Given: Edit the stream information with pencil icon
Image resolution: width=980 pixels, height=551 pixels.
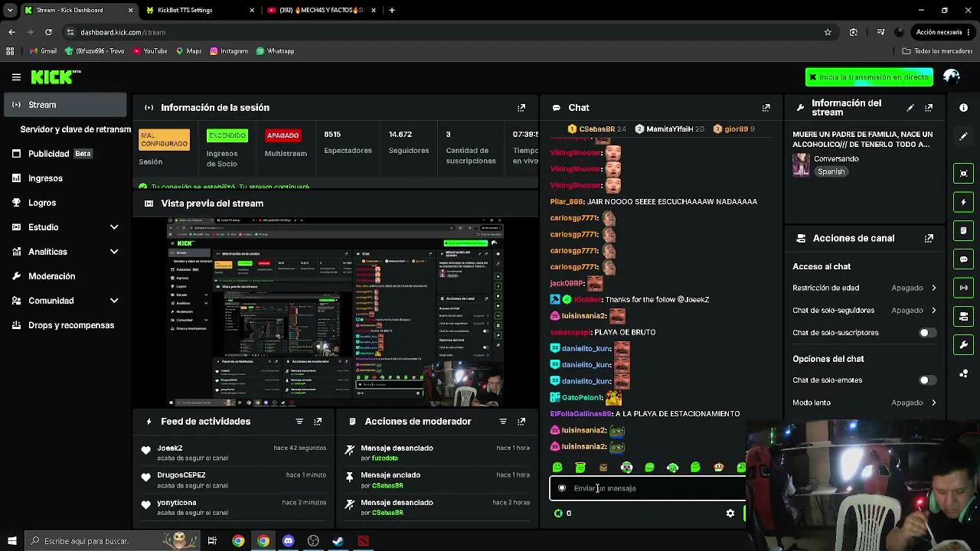Looking at the screenshot, I should pyautogui.click(x=910, y=108).
